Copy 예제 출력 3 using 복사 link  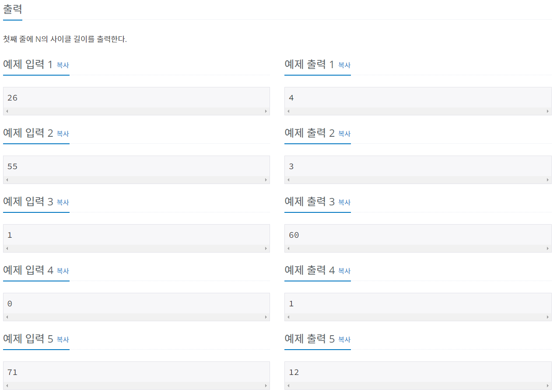click(x=344, y=202)
